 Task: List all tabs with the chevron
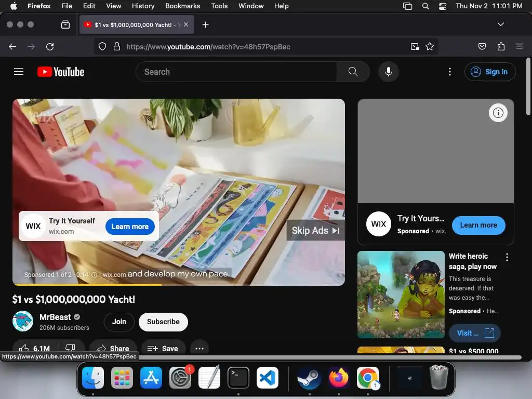(x=500, y=24)
